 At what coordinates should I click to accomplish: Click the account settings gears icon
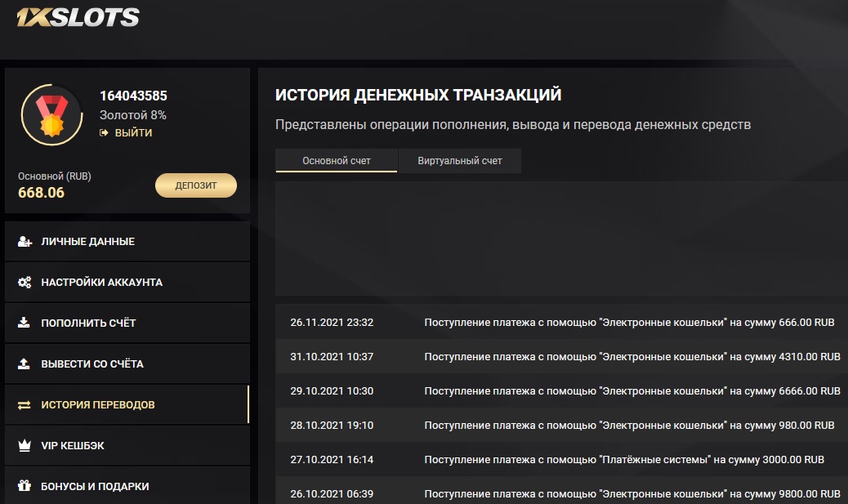click(25, 283)
